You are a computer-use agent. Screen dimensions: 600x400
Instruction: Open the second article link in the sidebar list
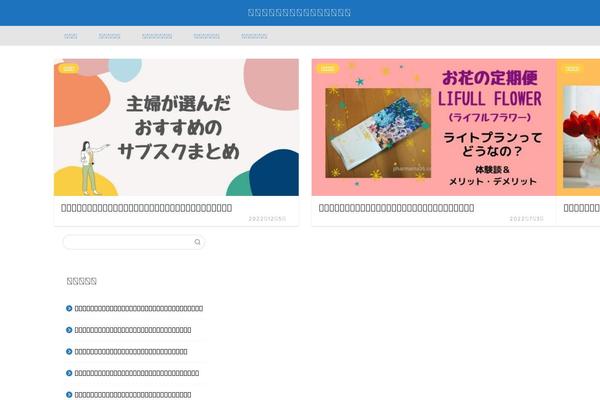[133, 330]
